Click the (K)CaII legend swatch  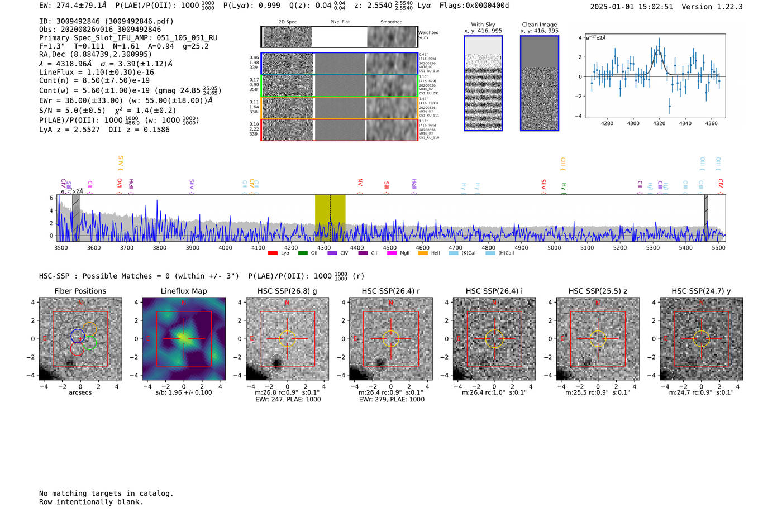tap(454, 253)
